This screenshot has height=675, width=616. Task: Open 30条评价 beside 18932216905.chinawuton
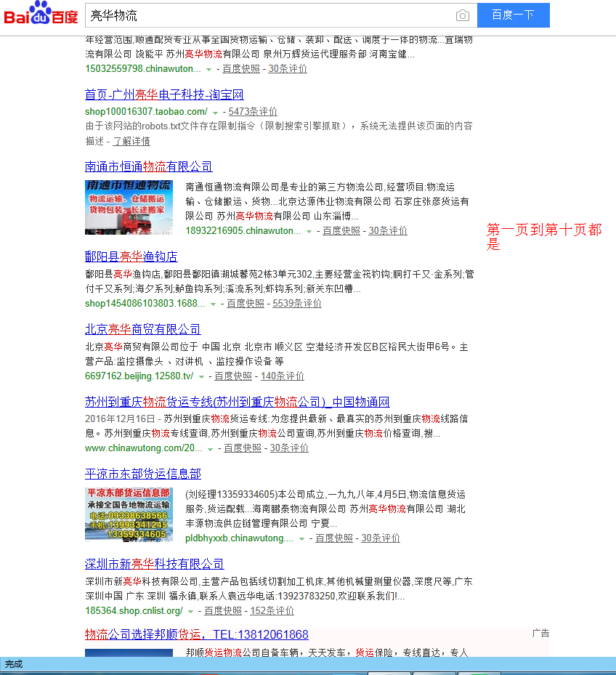tap(388, 231)
